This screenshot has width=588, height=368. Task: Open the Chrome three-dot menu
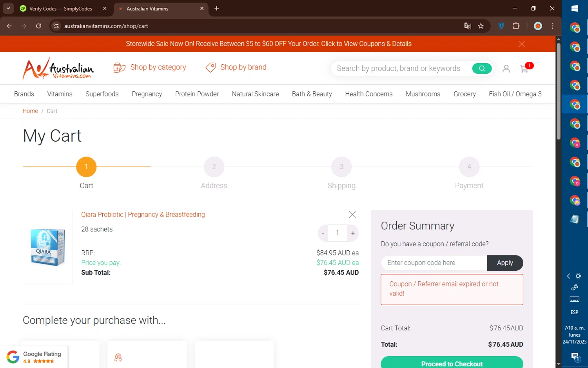pos(553,26)
